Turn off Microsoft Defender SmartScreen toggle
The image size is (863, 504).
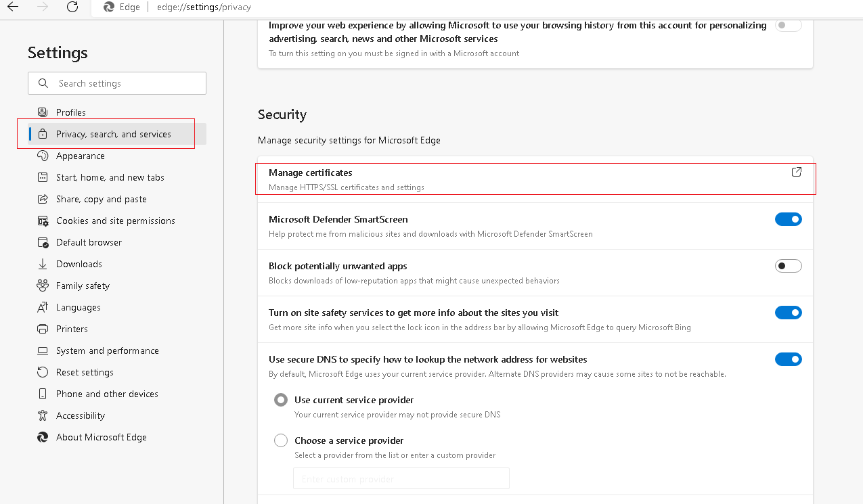tap(789, 219)
